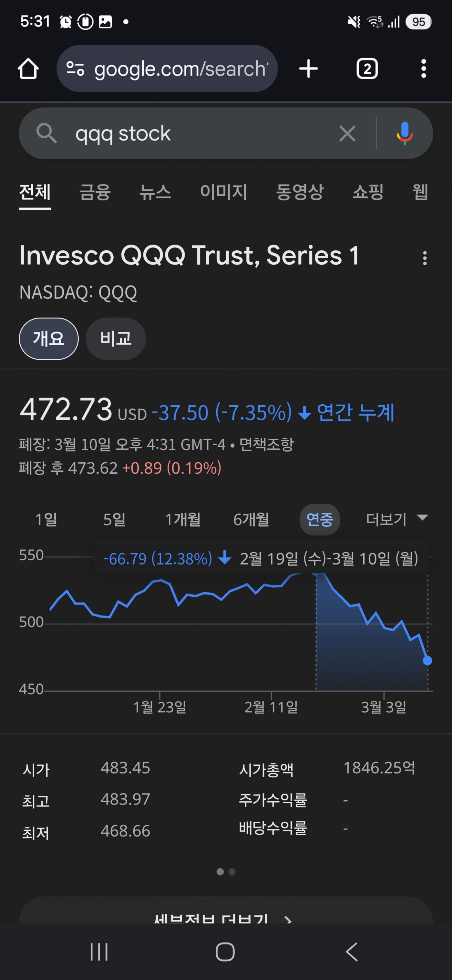Switch to the 뉴스 search tab
452x980 pixels.
click(x=155, y=192)
